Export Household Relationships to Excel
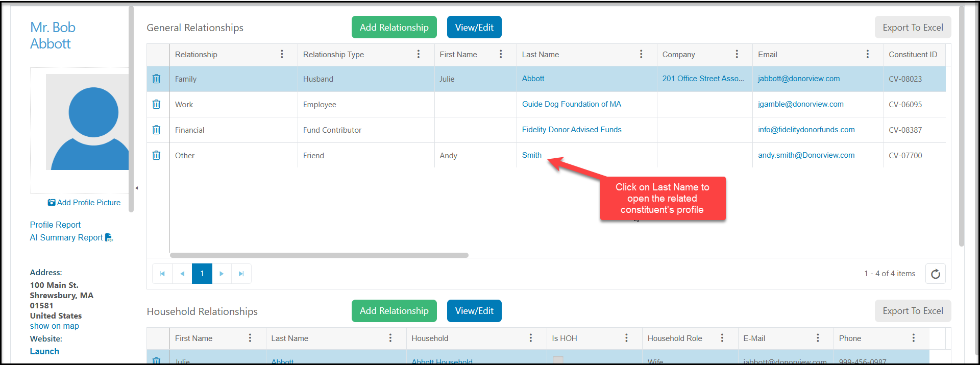980x365 pixels. coord(913,311)
